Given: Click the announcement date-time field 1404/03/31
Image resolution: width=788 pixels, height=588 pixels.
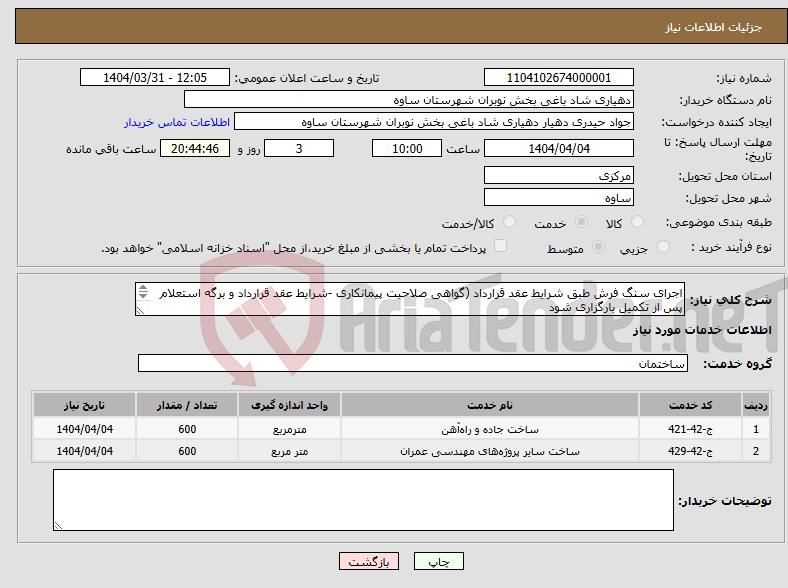Looking at the screenshot, I should click(x=155, y=77).
